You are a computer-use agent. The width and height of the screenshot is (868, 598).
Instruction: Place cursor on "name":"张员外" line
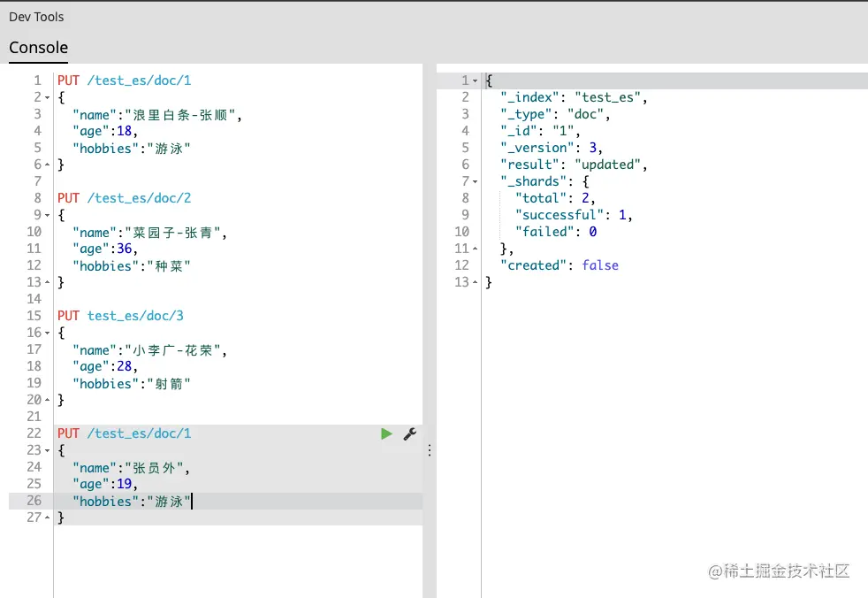coord(131,468)
